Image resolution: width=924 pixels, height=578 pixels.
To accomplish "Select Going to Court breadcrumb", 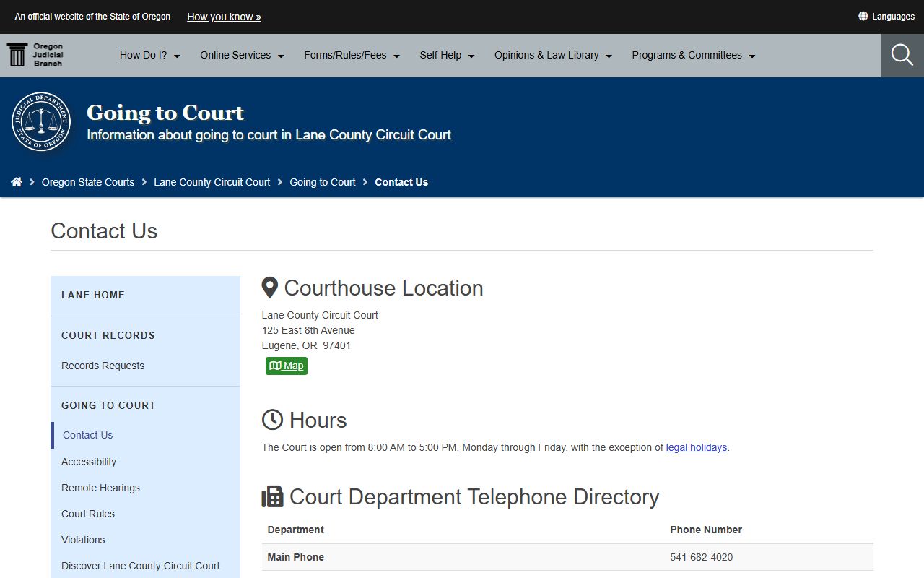I will [323, 182].
